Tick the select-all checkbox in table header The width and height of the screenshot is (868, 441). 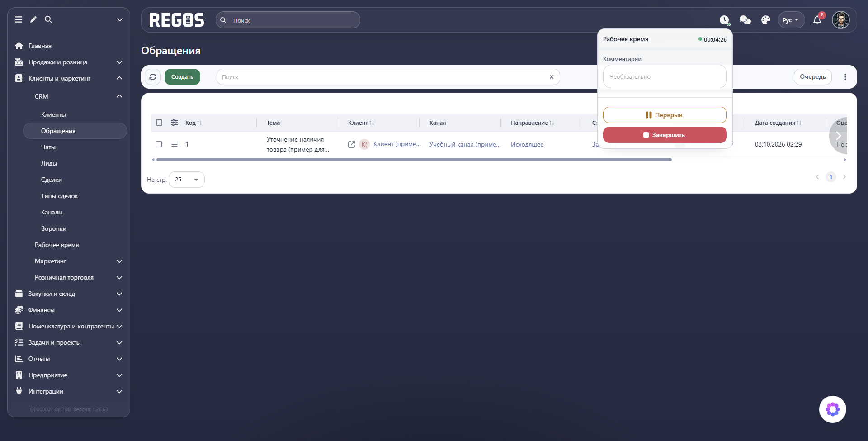pos(159,123)
